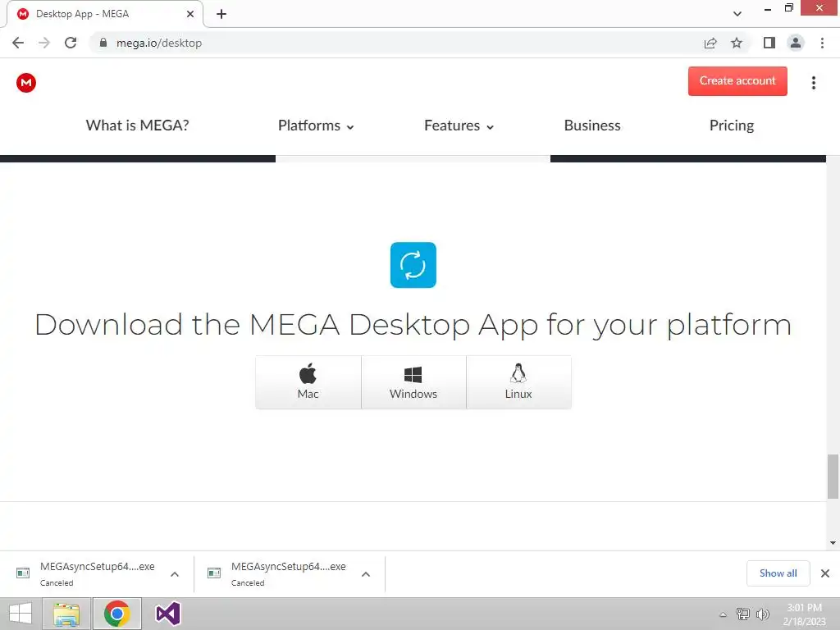Image resolution: width=840 pixels, height=630 pixels.
Task: Open the MEGA site three-dot menu
Action: tap(813, 83)
